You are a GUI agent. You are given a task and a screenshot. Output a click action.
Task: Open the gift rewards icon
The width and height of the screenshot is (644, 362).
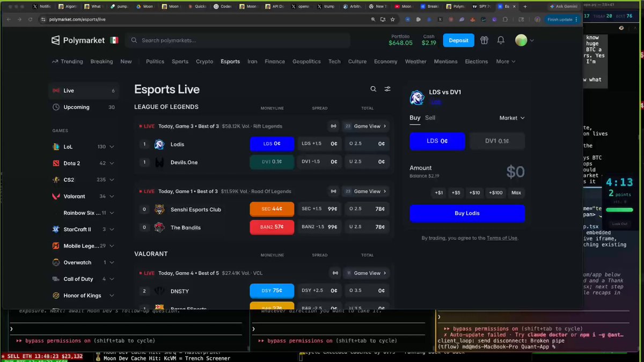484,40
